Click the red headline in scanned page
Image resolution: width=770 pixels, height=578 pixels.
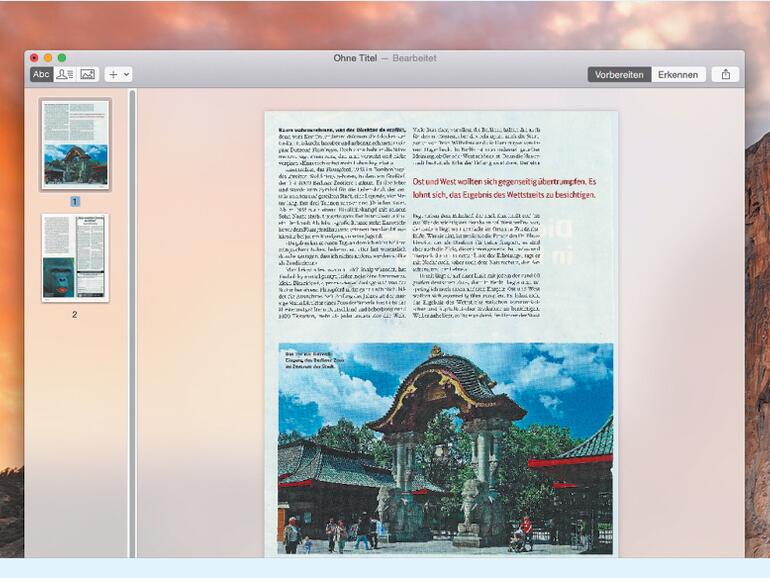[517, 187]
